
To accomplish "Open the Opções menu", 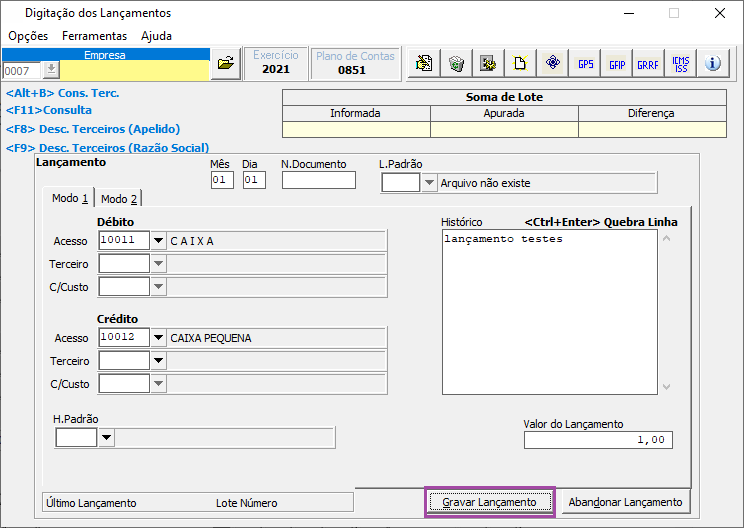I will [x=28, y=36].
